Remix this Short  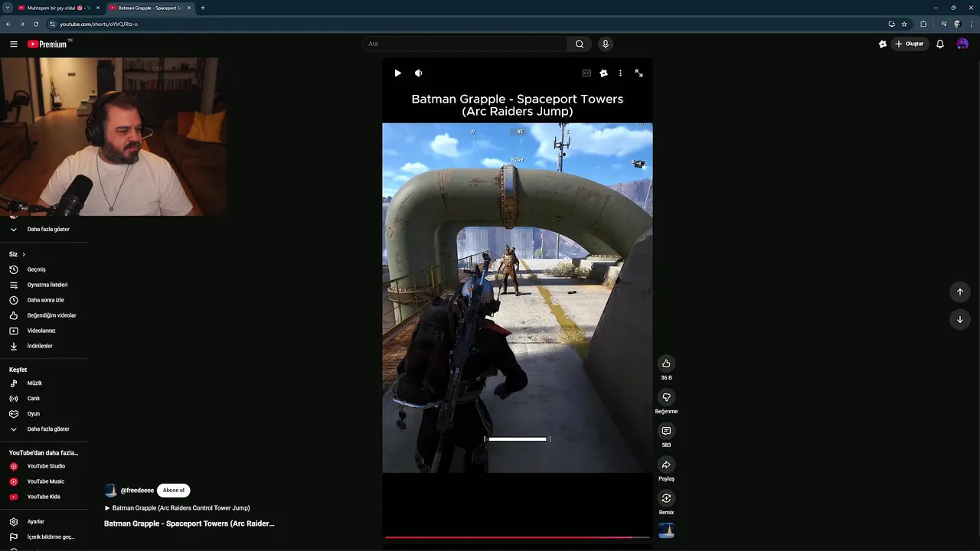pyautogui.click(x=666, y=498)
